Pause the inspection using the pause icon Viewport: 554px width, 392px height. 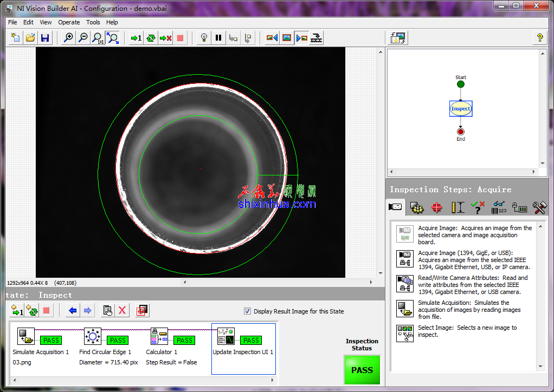pos(218,38)
